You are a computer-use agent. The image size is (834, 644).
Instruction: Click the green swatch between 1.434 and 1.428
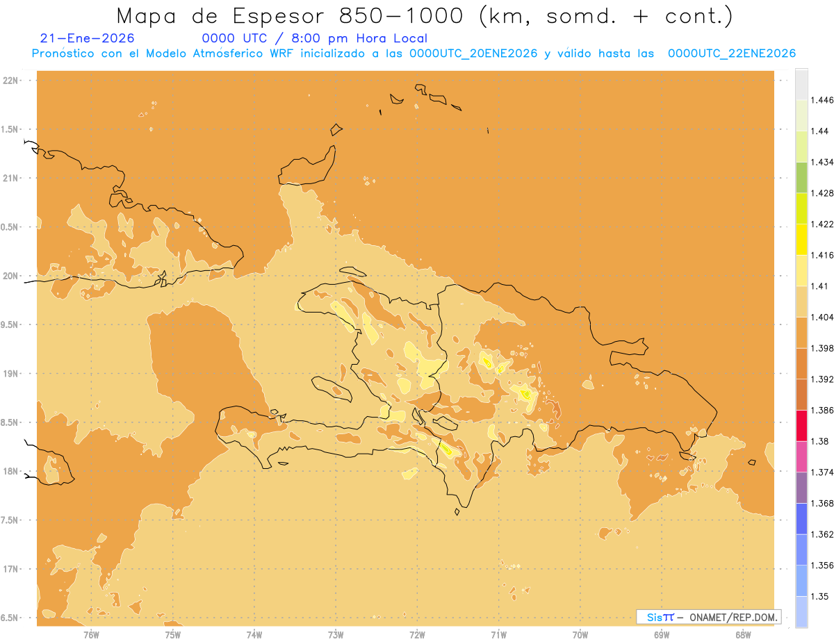point(801,177)
